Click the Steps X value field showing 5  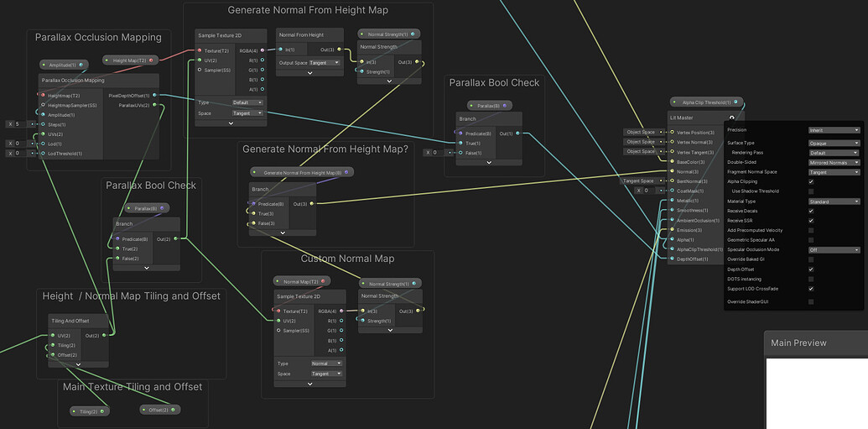click(x=20, y=124)
